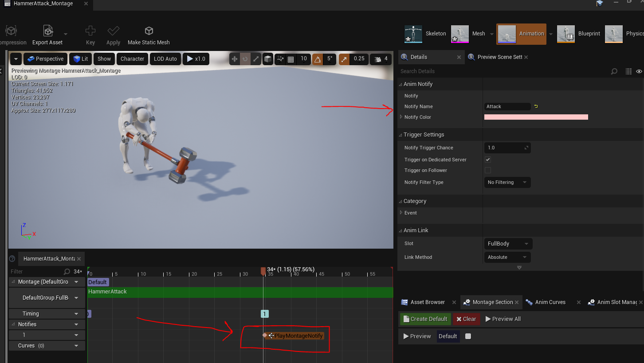Open the Slot FullBody dropdown
The image size is (644, 363).
click(x=507, y=243)
